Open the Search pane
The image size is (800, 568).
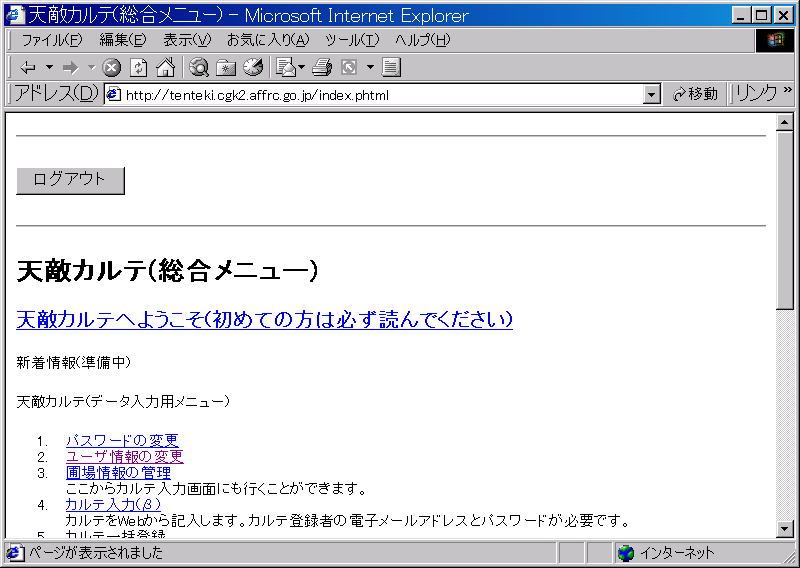click(199, 68)
